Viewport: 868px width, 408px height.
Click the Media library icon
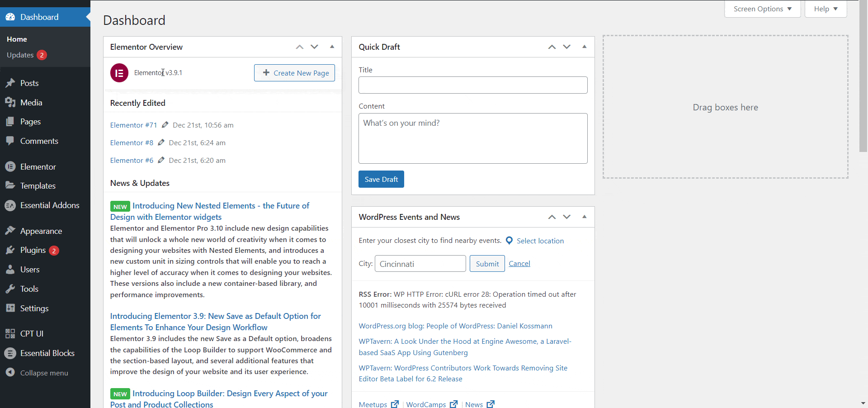pos(10,103)
